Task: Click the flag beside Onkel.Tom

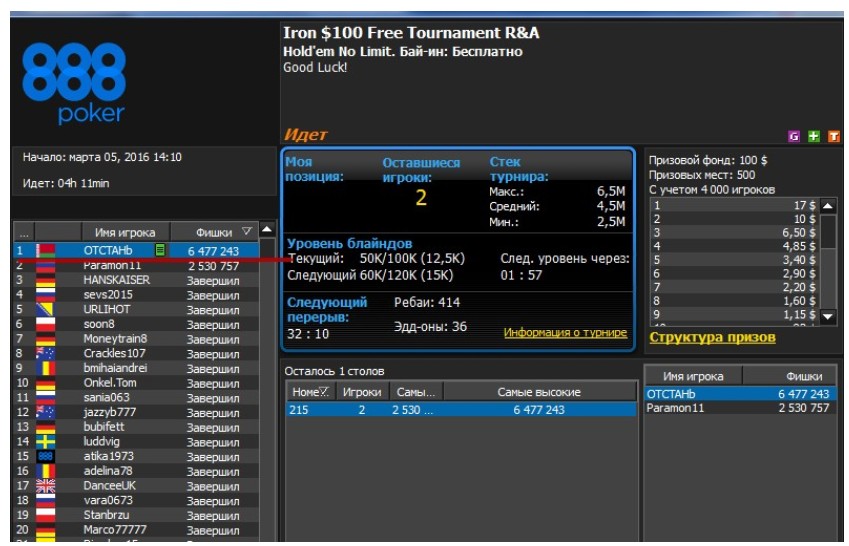Action: pos(45,382)
